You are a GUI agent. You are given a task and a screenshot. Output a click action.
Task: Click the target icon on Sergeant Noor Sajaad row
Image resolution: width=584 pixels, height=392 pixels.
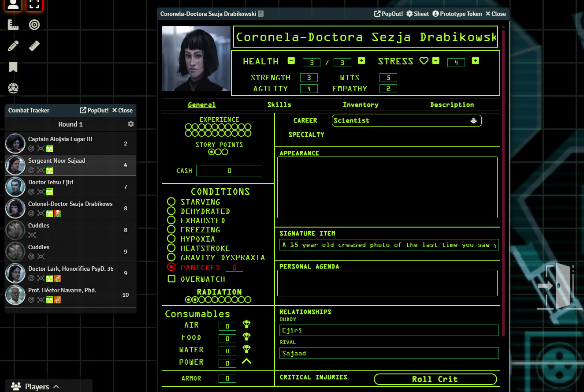click(31, 170)
